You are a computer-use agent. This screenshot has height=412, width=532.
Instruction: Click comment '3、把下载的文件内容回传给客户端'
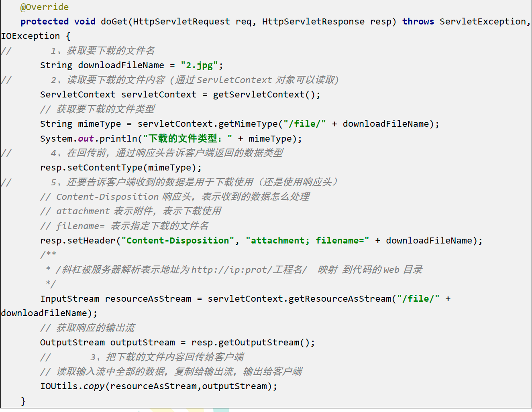tap(167, 357)
